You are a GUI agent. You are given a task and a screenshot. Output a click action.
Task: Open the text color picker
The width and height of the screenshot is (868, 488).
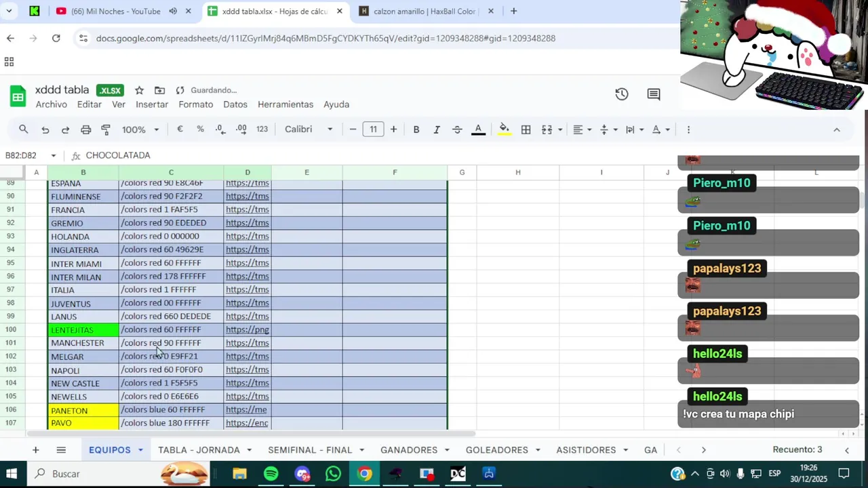[478, 129]
